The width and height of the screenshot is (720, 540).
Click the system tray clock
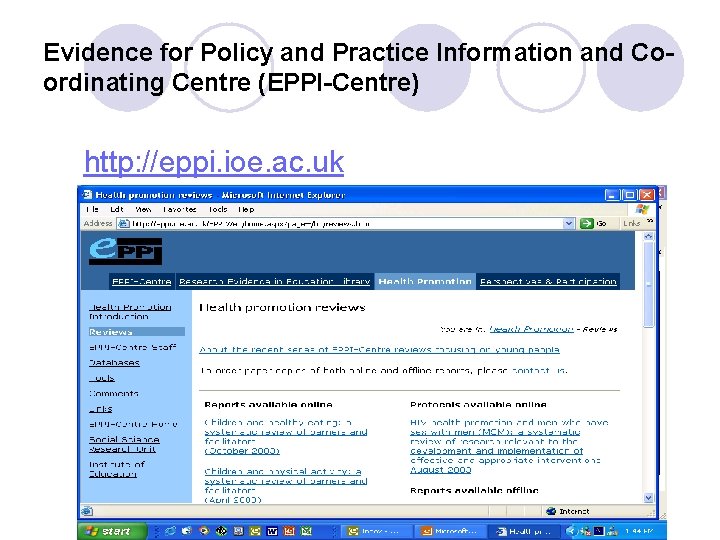tap(639, 531)
